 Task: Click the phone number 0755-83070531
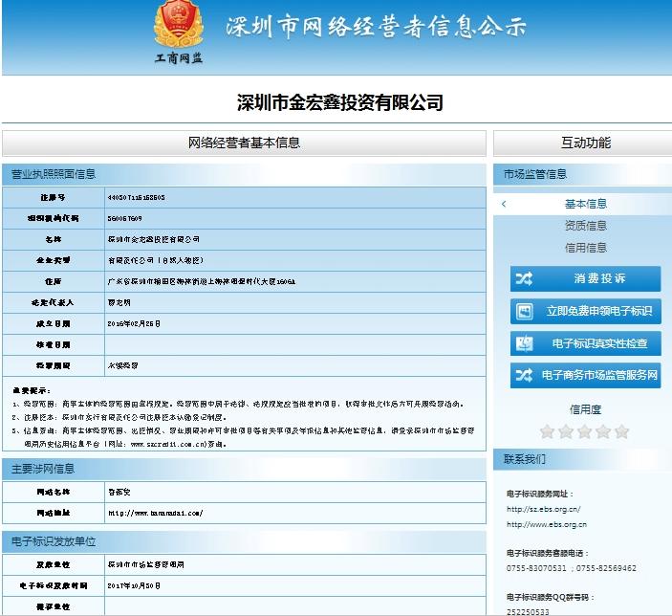(x=536, y=568)
